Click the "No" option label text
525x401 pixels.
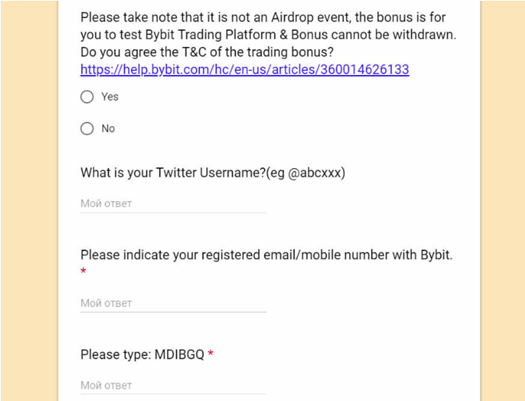(x=108, y=129)
